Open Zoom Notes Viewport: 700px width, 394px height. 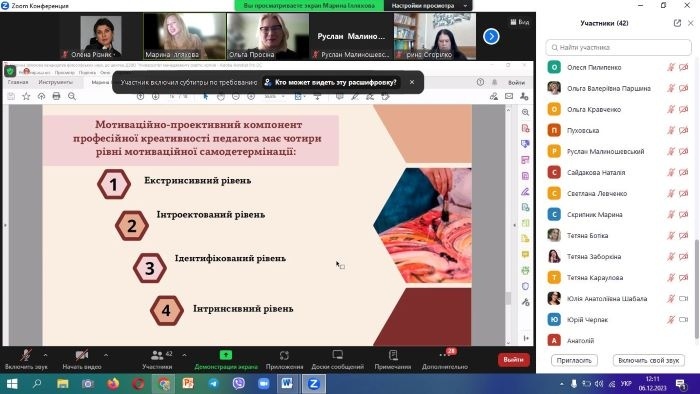393,360
